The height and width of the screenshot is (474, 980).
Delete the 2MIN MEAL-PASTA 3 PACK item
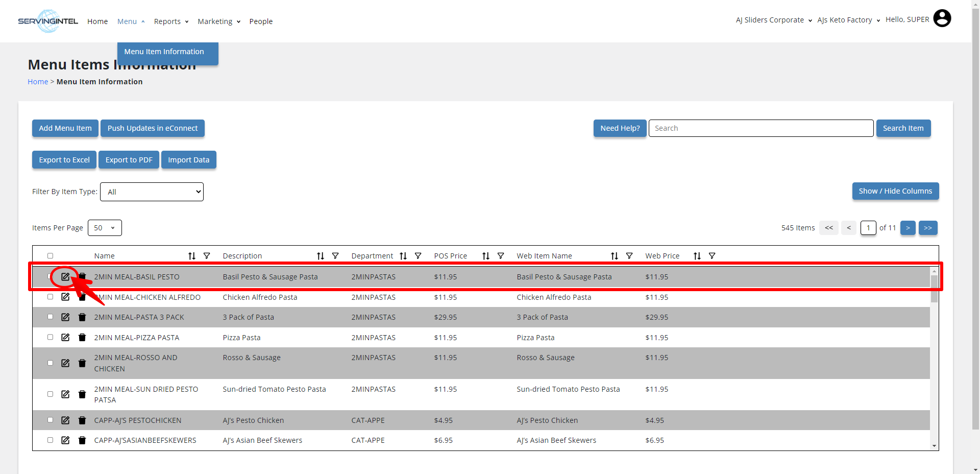[82, 317]
